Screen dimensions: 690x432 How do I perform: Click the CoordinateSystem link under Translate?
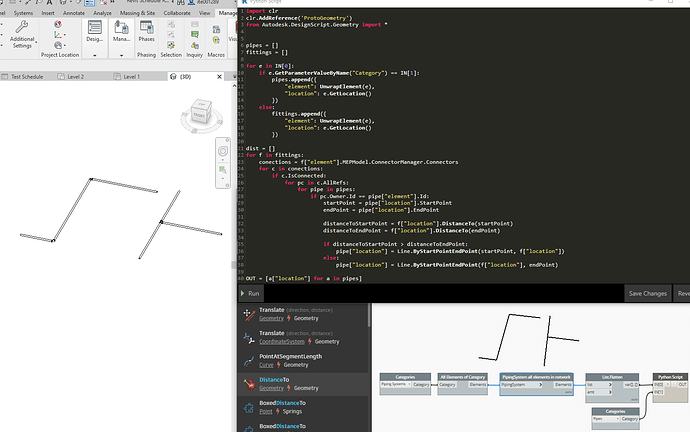282,341
